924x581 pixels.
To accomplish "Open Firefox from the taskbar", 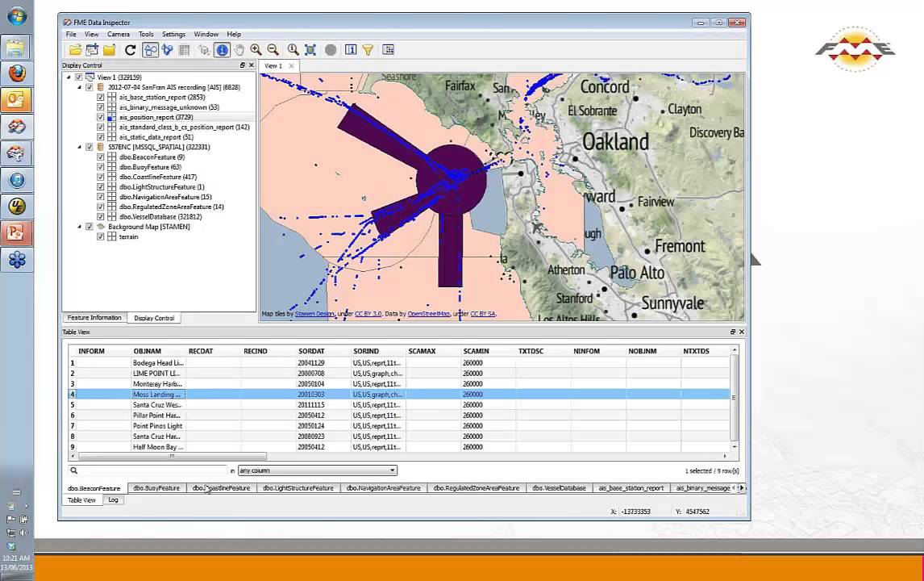I will (16, 73).
